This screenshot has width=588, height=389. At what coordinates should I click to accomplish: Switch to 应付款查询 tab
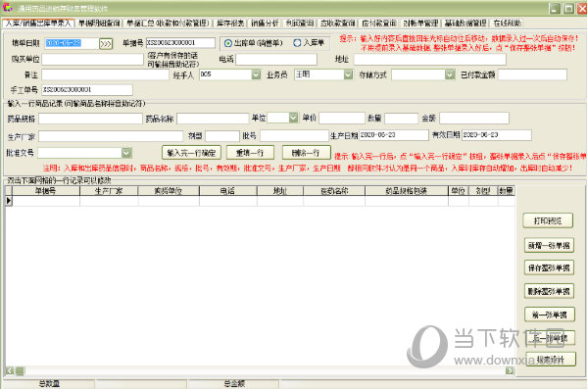pyautogui.click(x=378, y=24)
